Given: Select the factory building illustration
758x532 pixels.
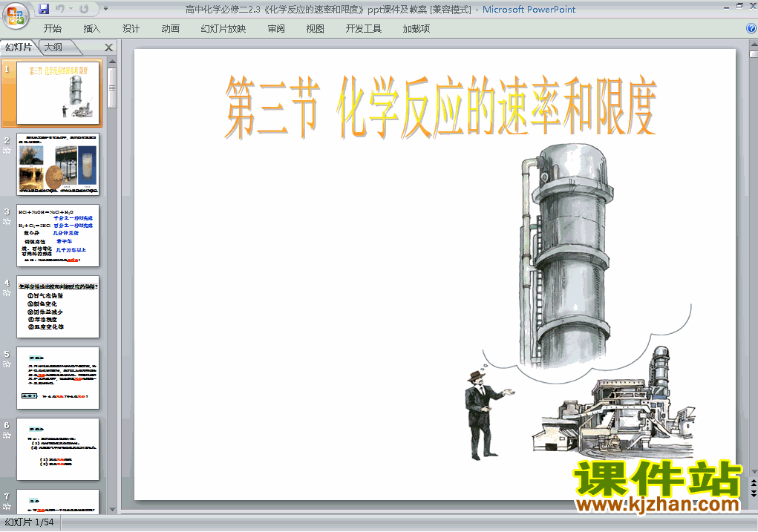Looking at the screenshot, I should (x=614, y=404).
